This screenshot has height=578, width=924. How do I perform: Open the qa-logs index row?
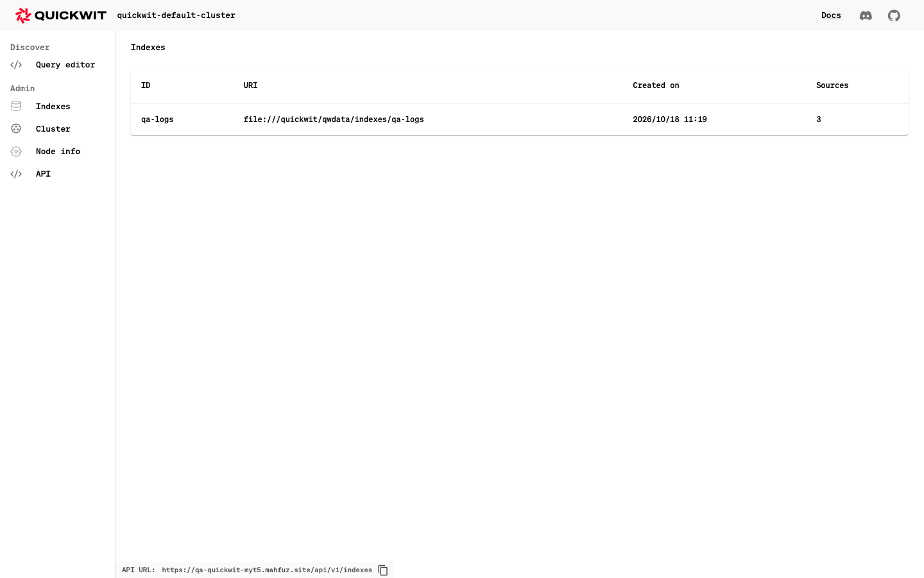520,119
